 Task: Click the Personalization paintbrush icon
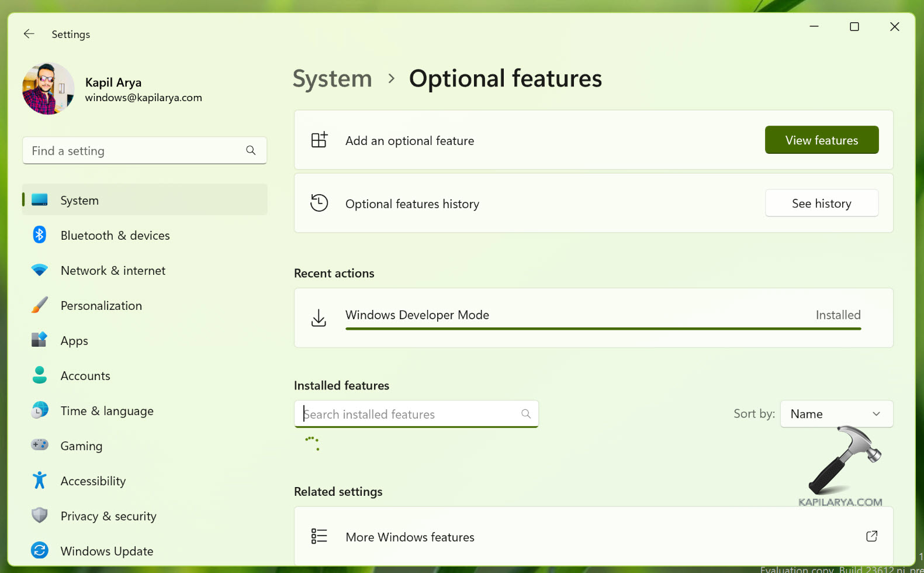39,305
